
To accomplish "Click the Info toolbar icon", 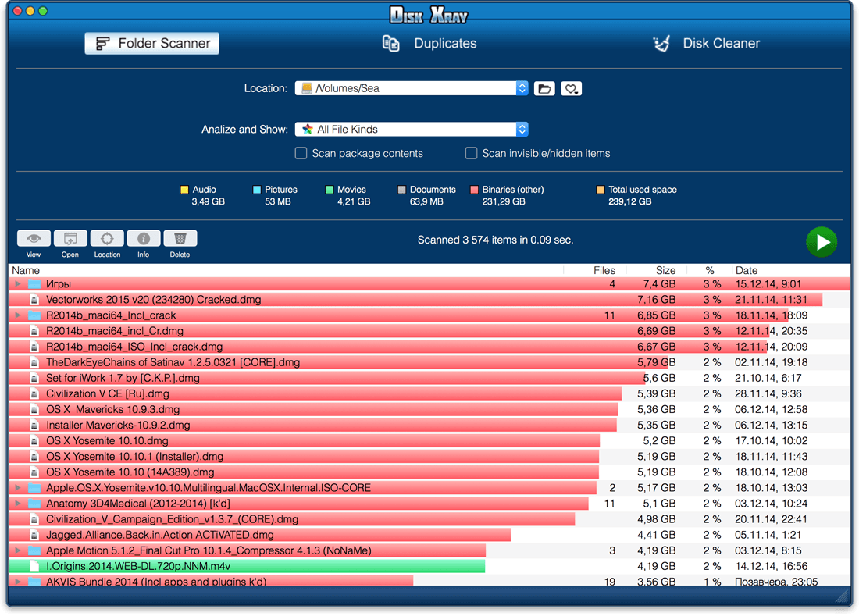I will tap(144, 238).
